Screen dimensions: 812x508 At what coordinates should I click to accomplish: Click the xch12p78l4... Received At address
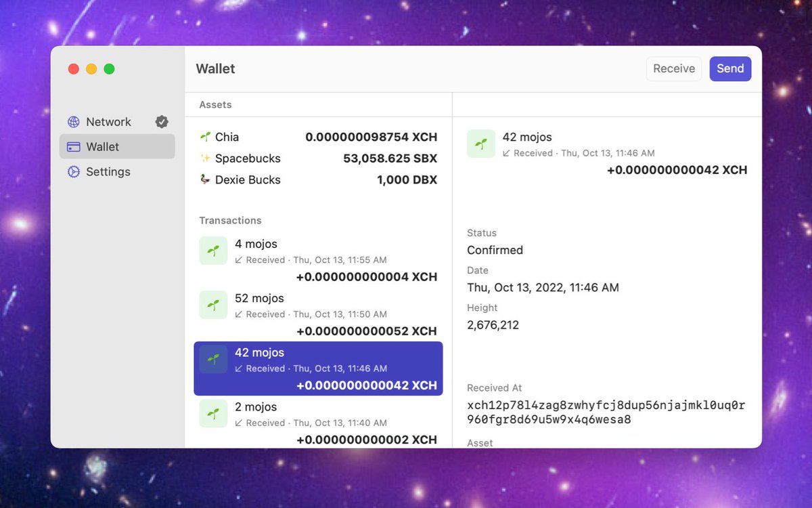tap(605, 412)
